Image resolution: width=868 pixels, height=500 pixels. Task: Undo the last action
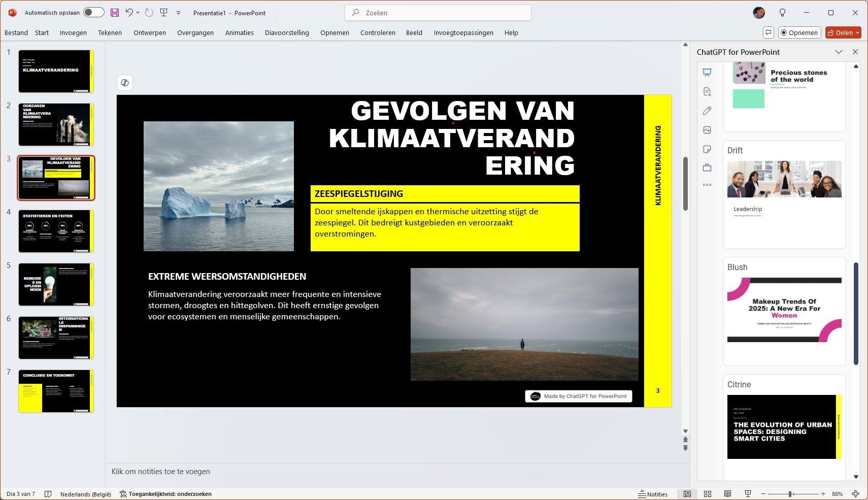click(129, 13)
